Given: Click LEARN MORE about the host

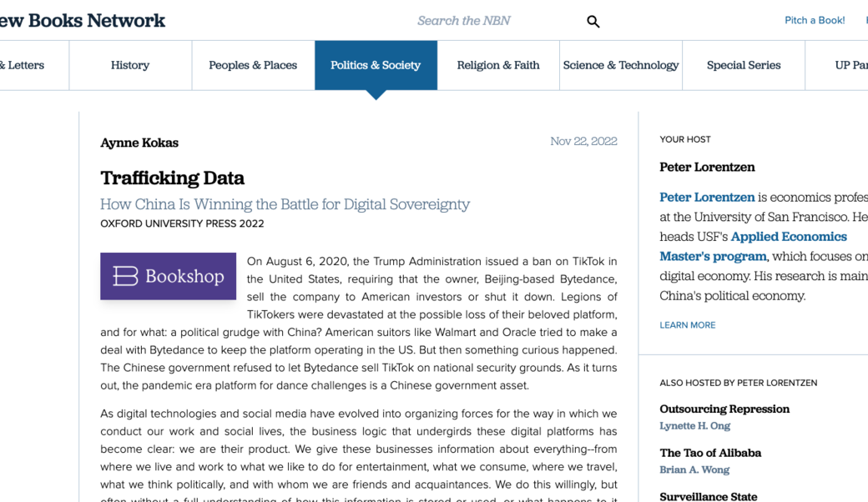Looking at the screenshot, I should 687,325.
